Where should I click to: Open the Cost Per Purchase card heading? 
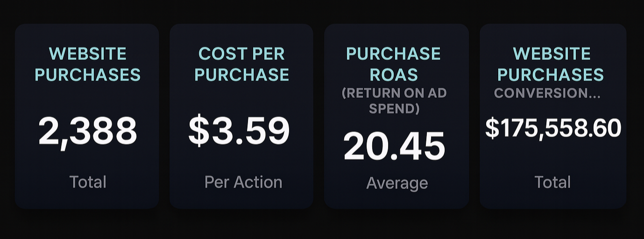point(241,64)
